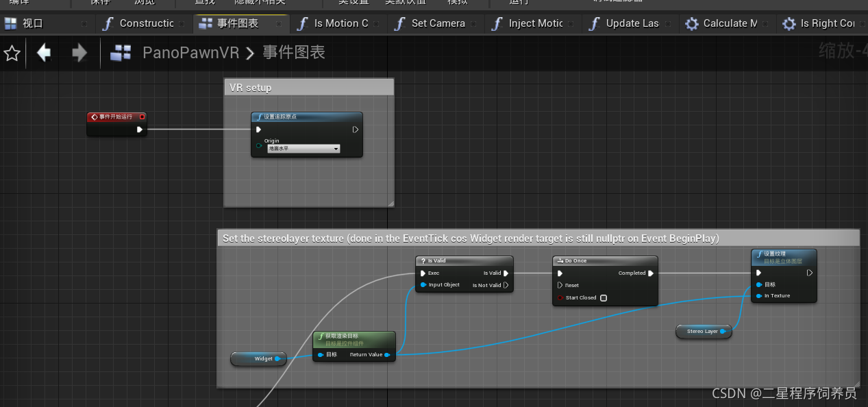The height and width of the screenshot is (407, 868).
Task: Select the 事件开始运行 event node title
Action: coord(116,117)
